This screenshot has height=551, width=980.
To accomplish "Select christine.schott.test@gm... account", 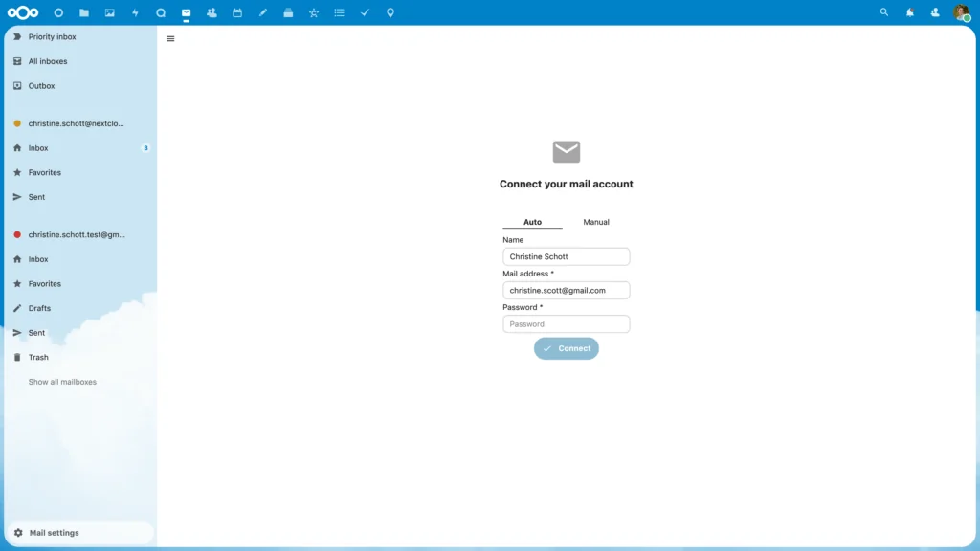I will click(80, 235).
